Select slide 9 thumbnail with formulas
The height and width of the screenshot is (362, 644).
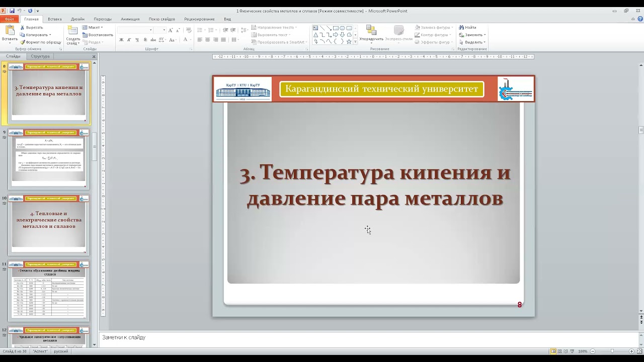[49, 158]
